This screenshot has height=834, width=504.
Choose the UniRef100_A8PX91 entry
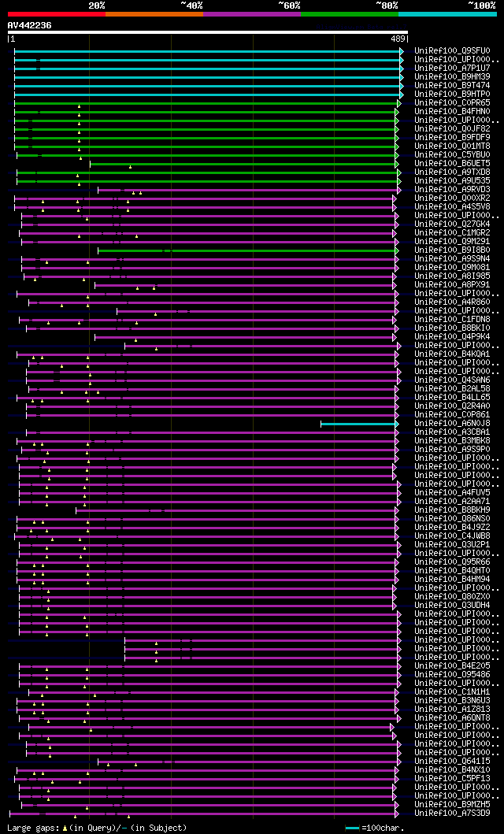pyautogui.click(x=453, y=284)
